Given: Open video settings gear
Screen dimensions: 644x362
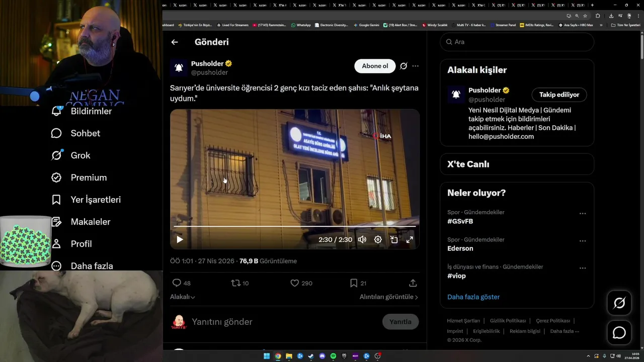Looking at the screenshot, I should 378,240.
